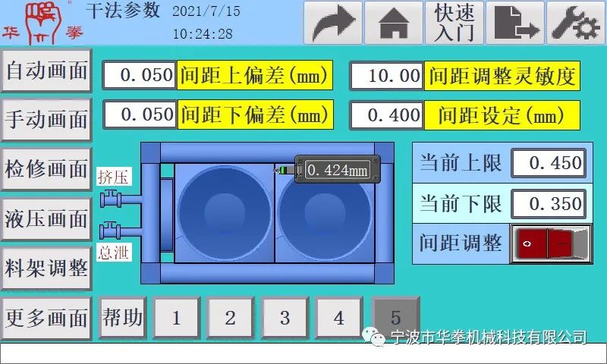Open 料架调整 rack adjustment

pyautogui.click(x=46, y=268)
